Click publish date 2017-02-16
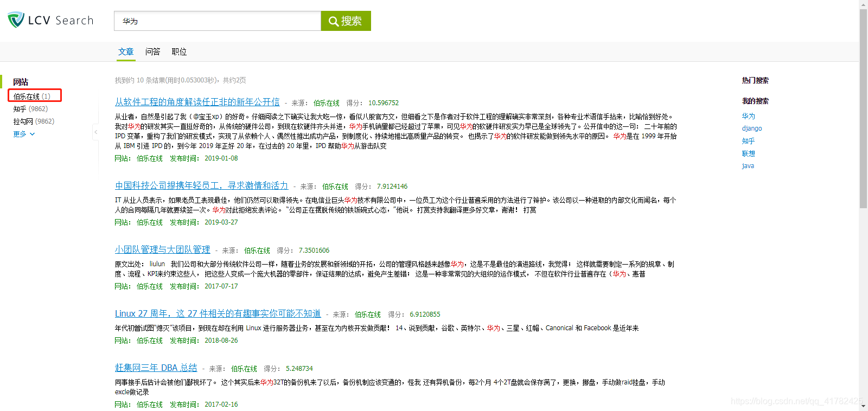This screenshot has width=868, height=411. 221,404
